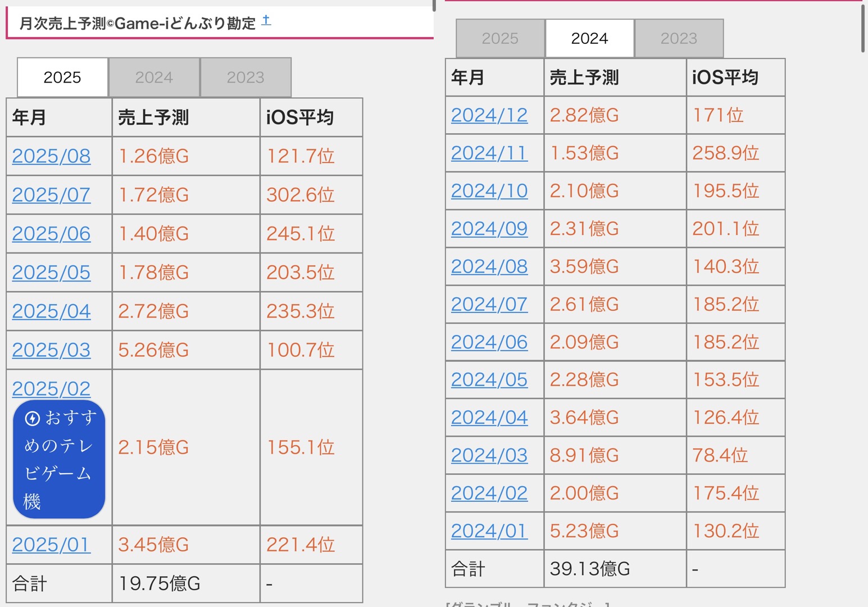Click the 2.10億G sales value
The width and height of the screenshot is (868, 607).
[x=584, y=191]
